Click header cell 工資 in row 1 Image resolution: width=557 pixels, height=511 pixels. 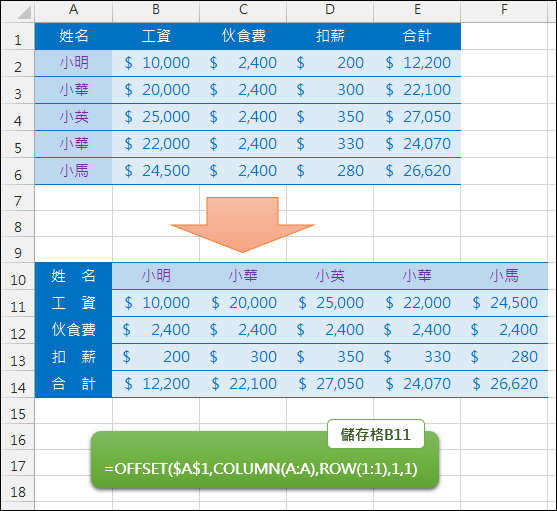156,36
